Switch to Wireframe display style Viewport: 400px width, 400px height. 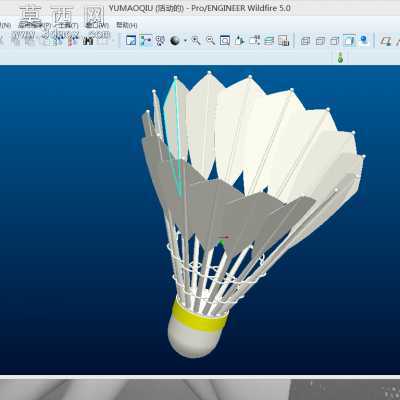coord(305,41)
